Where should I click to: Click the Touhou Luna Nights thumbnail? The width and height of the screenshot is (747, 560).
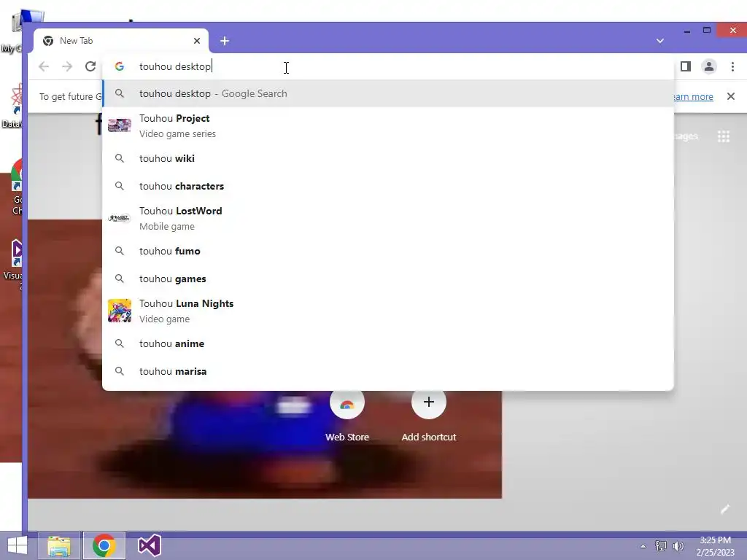point(120,311)
